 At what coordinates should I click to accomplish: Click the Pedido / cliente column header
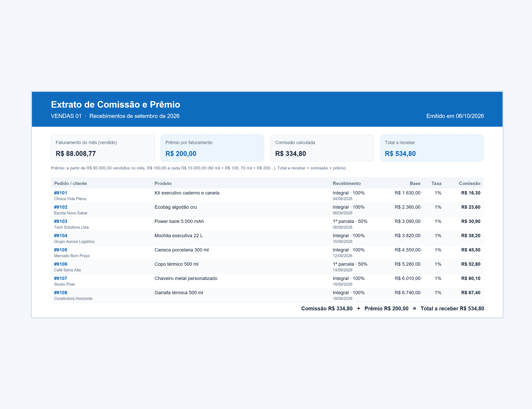(70, 183)
